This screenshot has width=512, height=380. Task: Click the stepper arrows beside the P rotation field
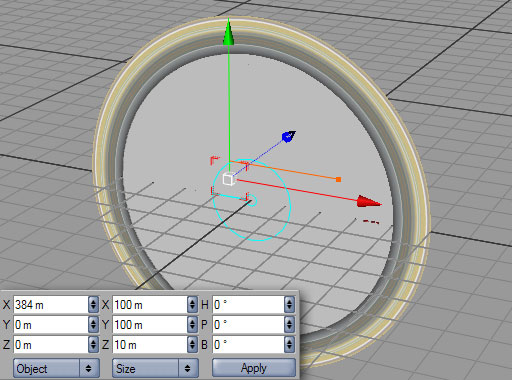(x=289, y=324)
